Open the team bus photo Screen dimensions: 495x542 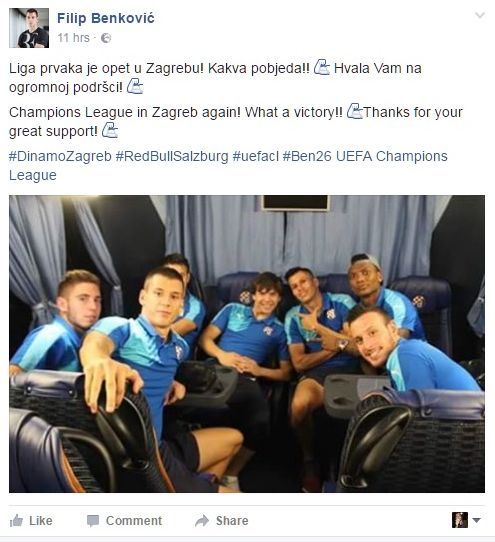tap(247, 344)
